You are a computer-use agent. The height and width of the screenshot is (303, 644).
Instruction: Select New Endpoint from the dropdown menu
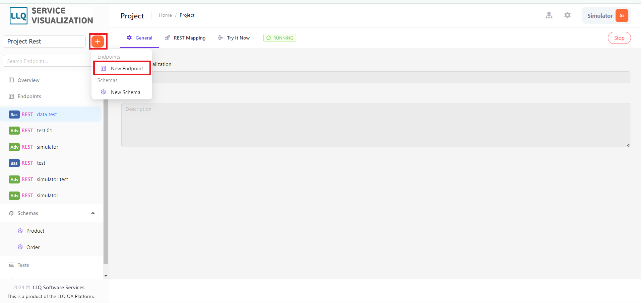[x=122, y=68]
